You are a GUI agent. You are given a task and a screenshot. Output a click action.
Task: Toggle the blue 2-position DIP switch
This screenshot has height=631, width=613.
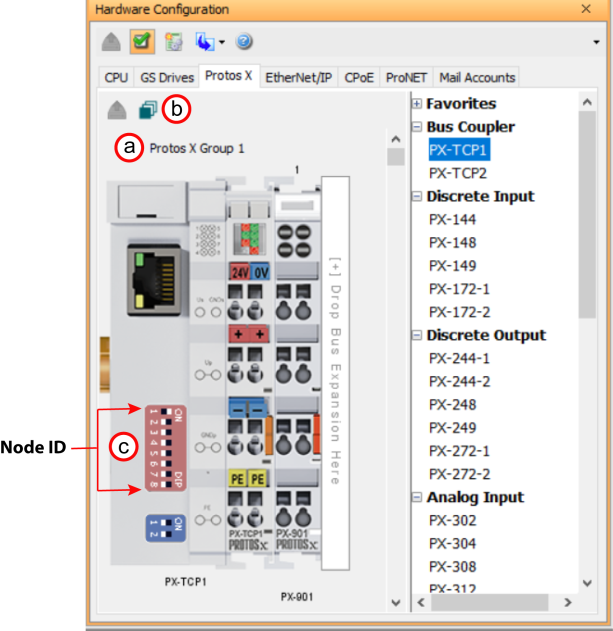(161, 527)
